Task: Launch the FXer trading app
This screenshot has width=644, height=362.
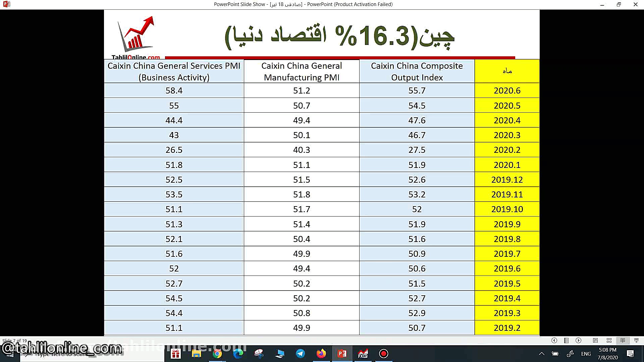Action: tap(363, 354)
